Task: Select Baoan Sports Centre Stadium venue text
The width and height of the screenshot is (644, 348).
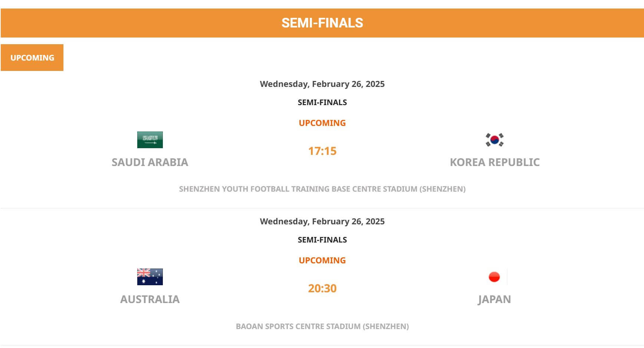Action: (322, 326)
